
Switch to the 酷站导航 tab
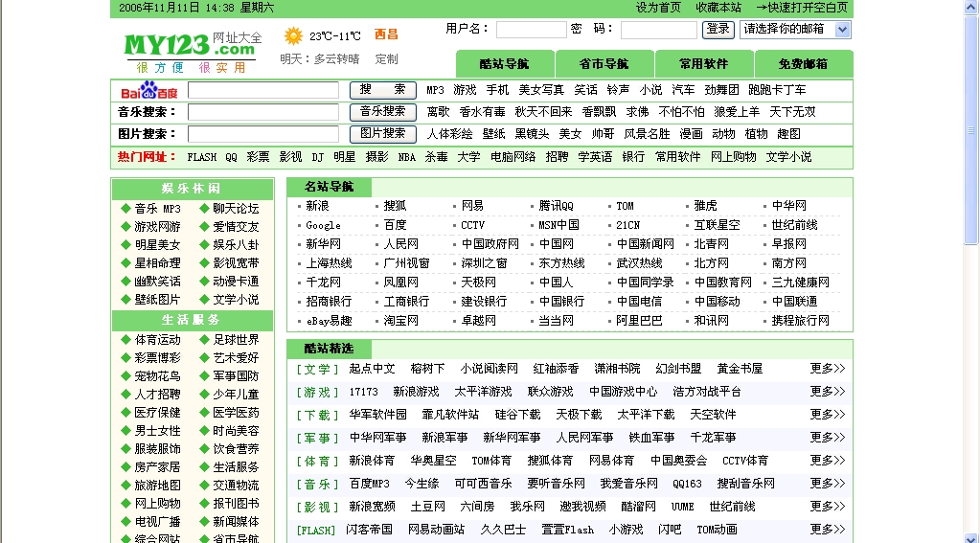tap(505, 64)
